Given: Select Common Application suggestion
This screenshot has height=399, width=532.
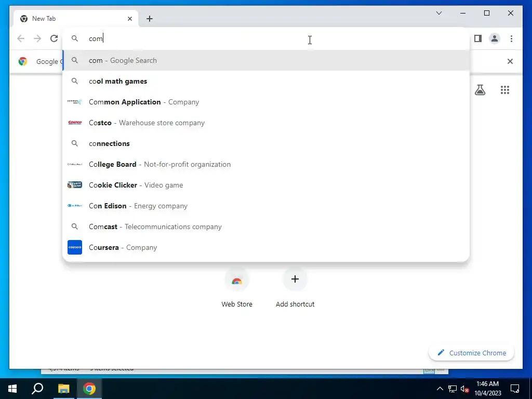Looking at the screenshot, I should pos(267,102).
